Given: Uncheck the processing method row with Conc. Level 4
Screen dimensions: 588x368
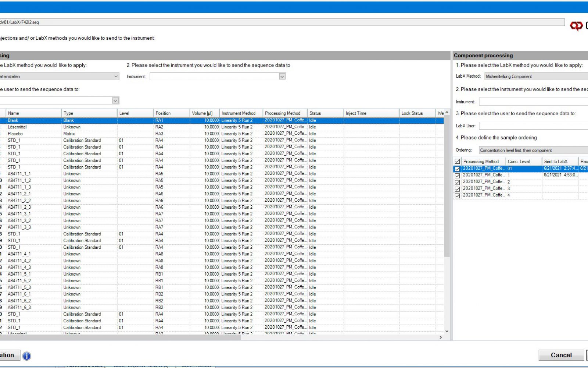Looking at the screenshot, I should coord(457,195).
